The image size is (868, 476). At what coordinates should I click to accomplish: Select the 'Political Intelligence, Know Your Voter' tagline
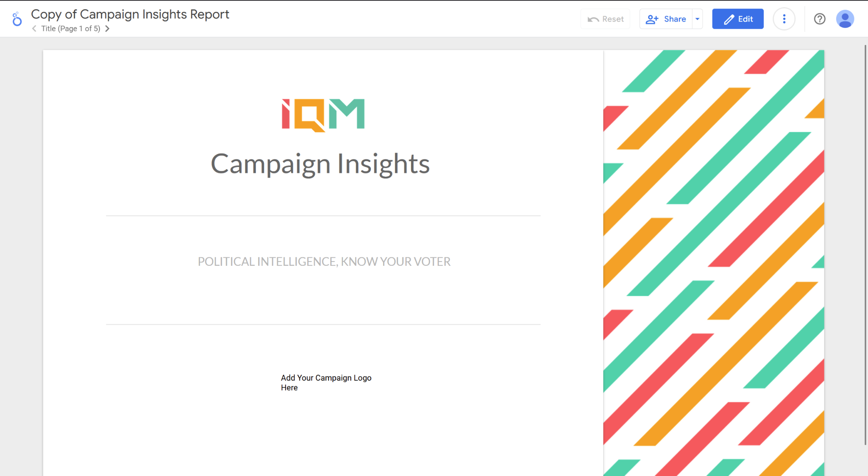[x=324, y=262]
